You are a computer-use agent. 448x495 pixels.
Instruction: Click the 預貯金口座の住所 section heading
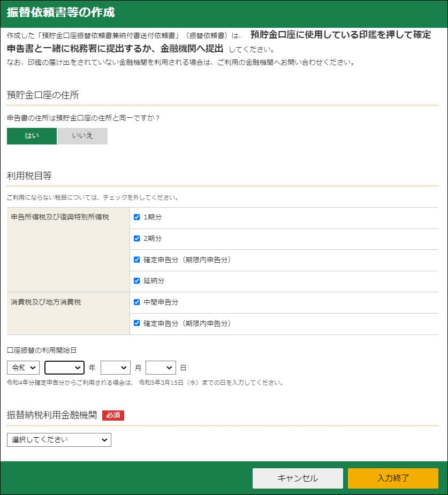coord(43,95)
